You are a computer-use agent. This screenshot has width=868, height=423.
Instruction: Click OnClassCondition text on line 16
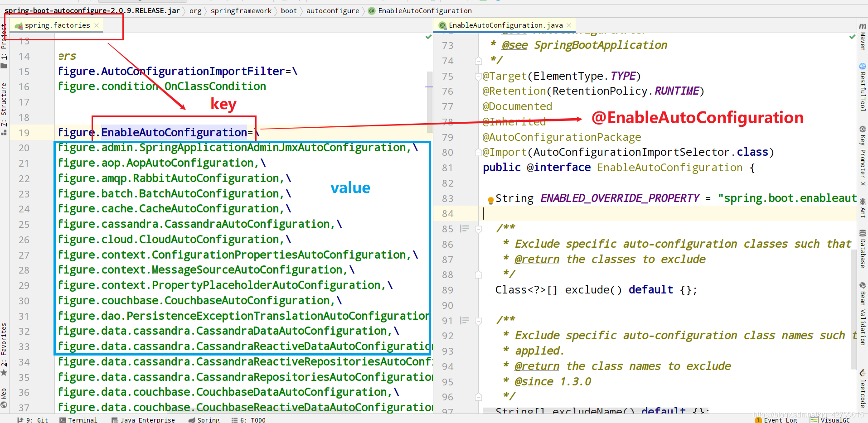pos(215,87)
